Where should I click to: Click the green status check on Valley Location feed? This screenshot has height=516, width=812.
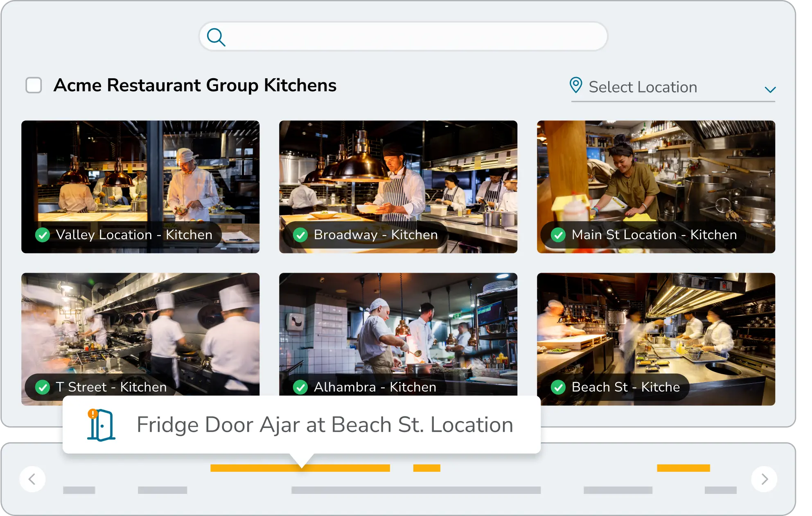tap(43, 235)
